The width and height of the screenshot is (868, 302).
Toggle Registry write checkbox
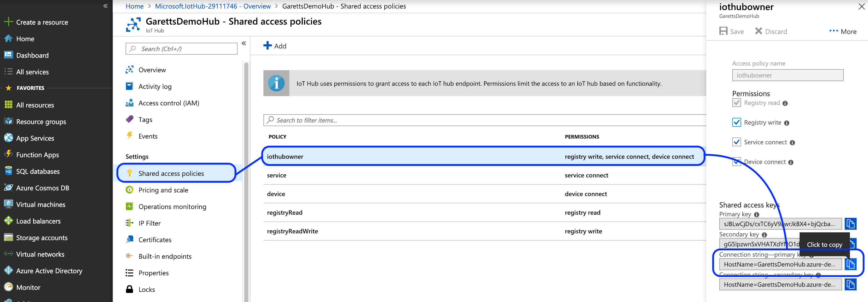click(736, 122)
